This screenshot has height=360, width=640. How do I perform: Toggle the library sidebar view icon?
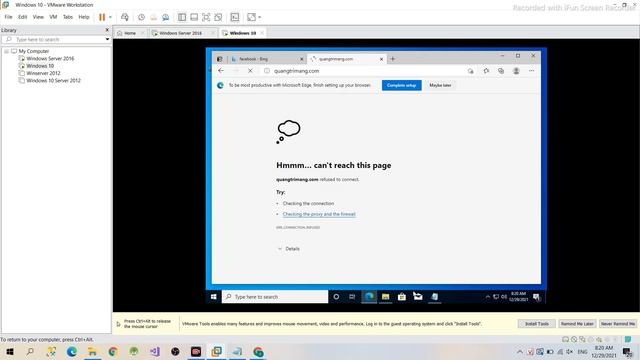182,17
